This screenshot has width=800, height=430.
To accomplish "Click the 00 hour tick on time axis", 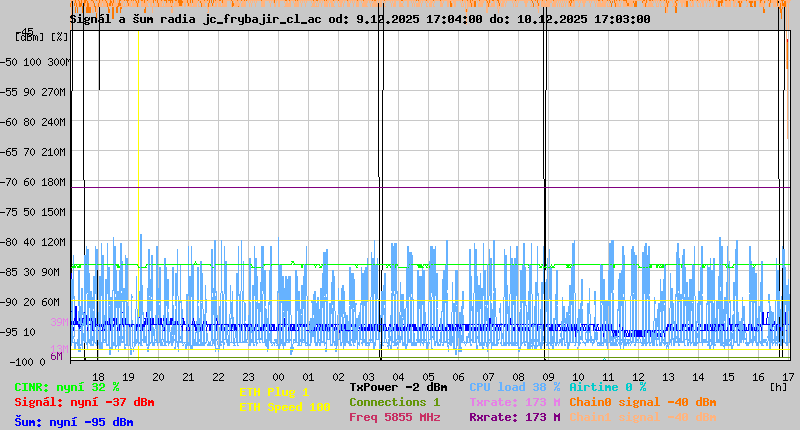I will [279, 377].
